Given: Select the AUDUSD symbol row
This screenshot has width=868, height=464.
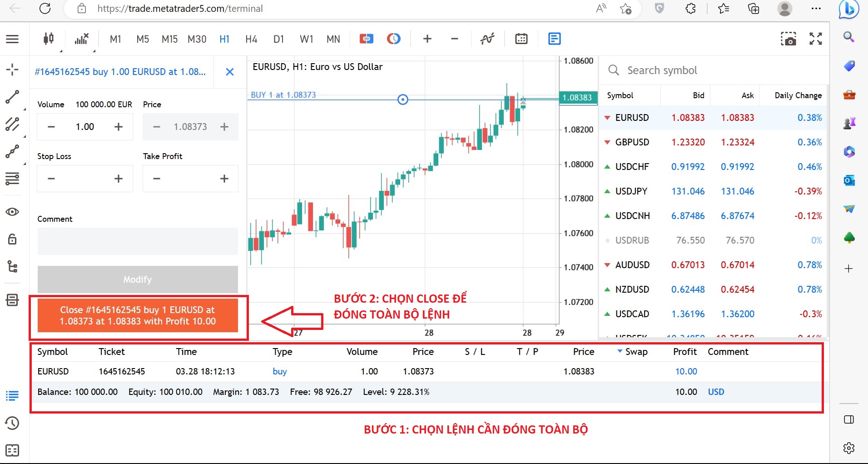Looking at the screenshot, I should click(714, 265).
